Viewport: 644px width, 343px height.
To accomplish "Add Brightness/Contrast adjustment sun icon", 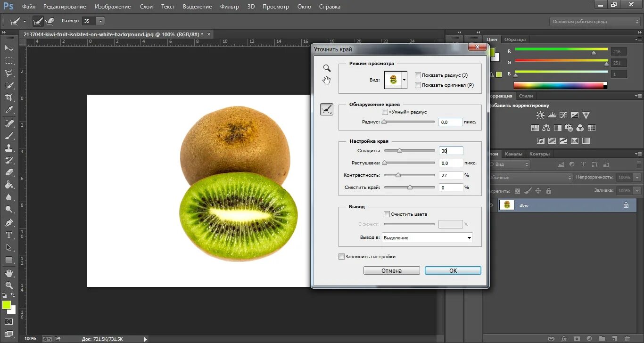I will [x=540, y=115].
